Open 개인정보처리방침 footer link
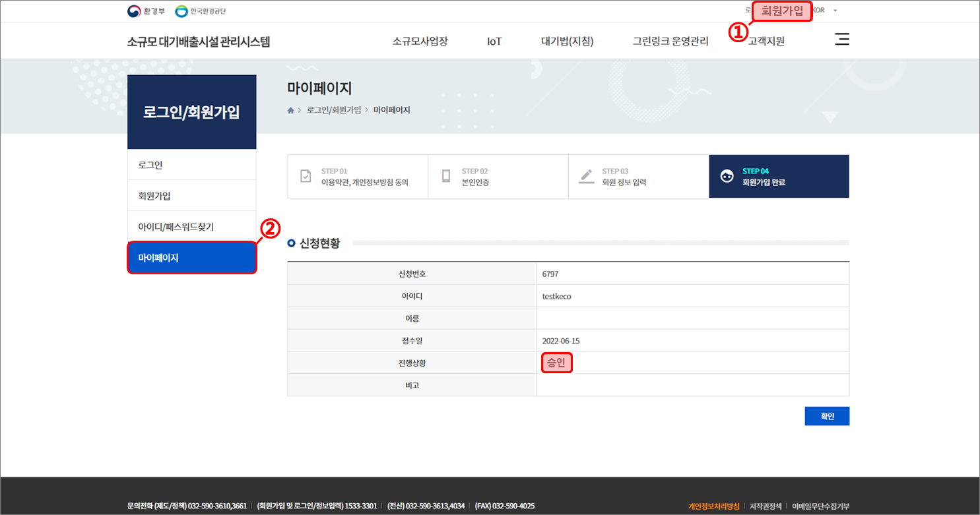Image resolution: width=980 pixels, height=515 pixels. 713,506
